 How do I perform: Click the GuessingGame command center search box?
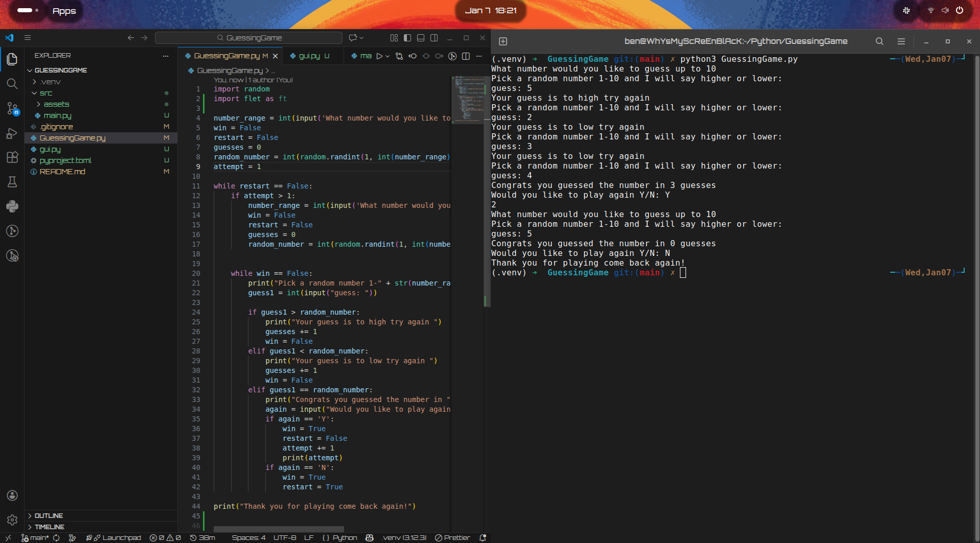tap(249, 38)
